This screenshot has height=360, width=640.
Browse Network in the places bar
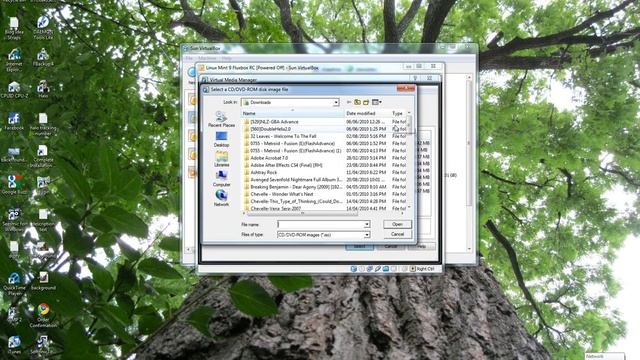point(221,198)
